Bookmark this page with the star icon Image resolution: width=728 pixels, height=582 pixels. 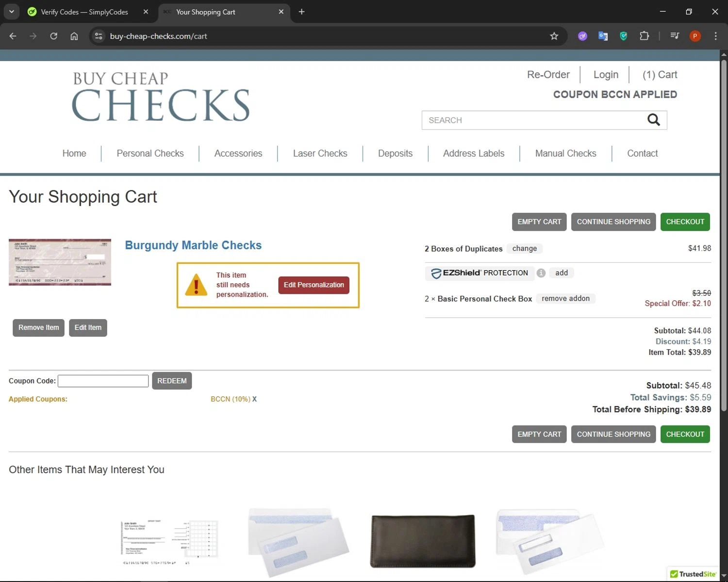554,36
